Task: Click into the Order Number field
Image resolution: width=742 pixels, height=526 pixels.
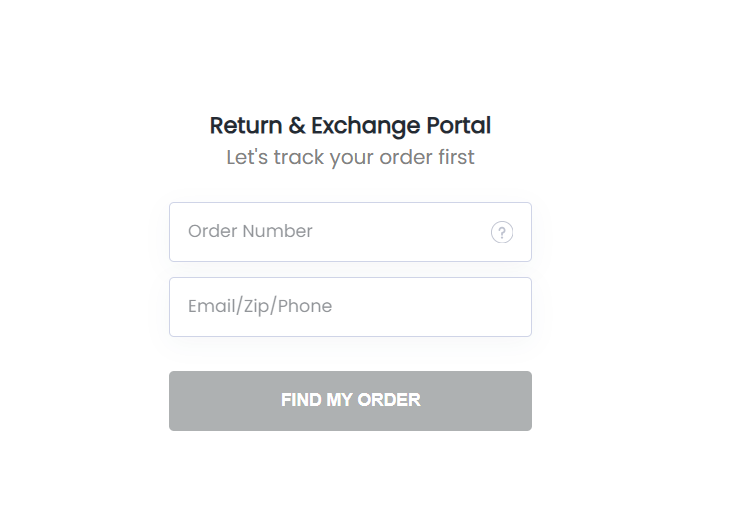Action: tap(330, 232)
